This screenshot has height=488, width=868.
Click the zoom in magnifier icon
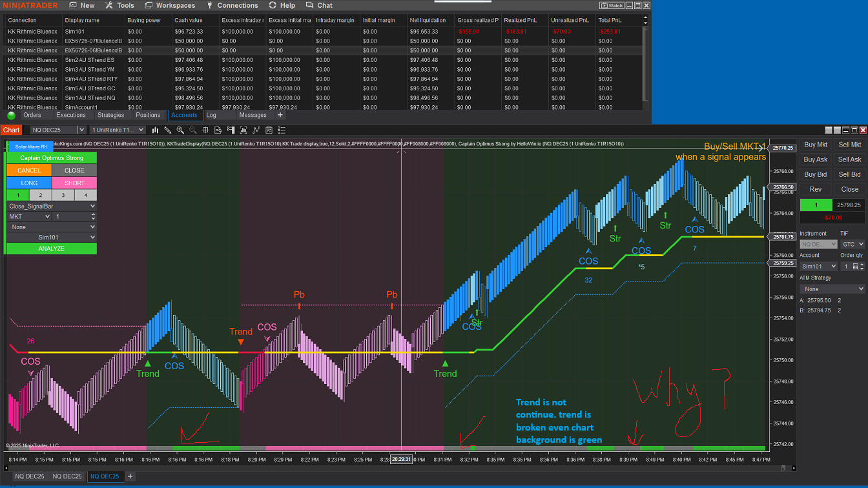(180, 130)
